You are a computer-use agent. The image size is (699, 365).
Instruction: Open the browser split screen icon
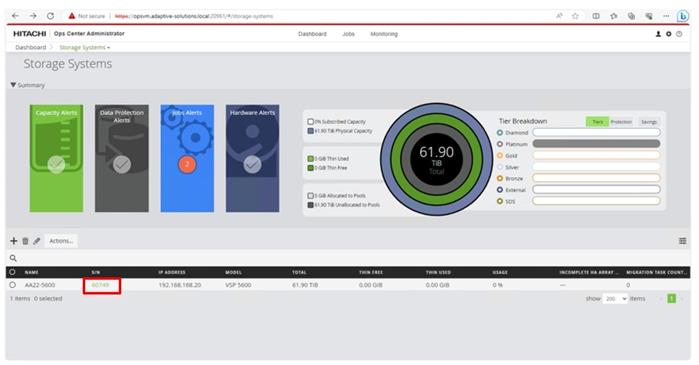(x=596, y=16)
